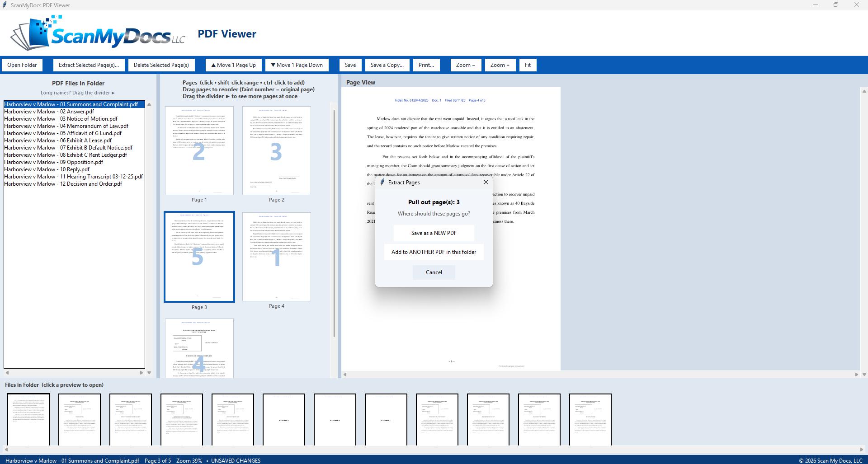Click the file list scroll up arrow
Viewport: 868px width, 464px height.
pos(149,104)
